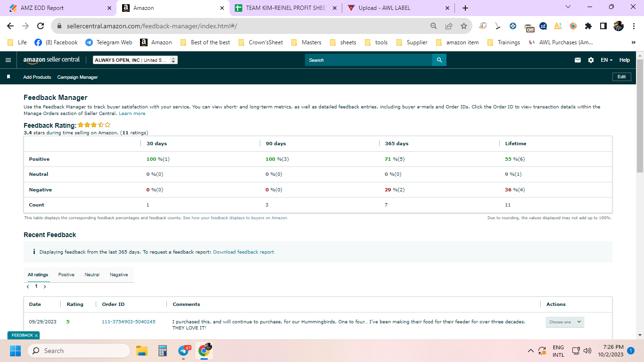Go back with the browser back arrow

coord(10,26)
